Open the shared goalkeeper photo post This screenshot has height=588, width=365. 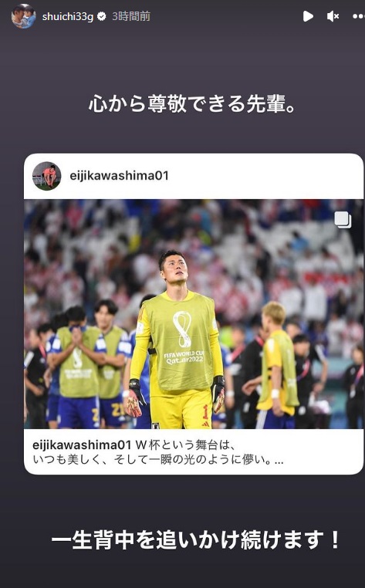click(x=194, y=314)
